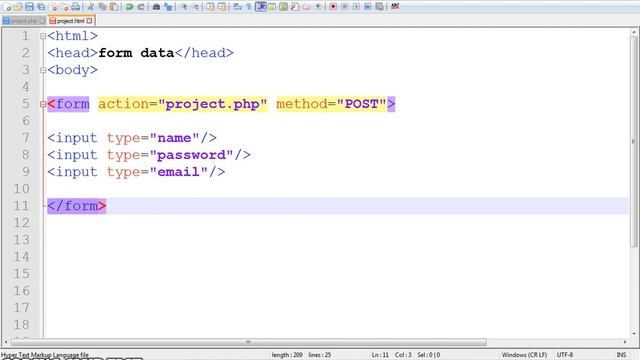
Task: Open Find with the binoculars icon
Action: 156,7
